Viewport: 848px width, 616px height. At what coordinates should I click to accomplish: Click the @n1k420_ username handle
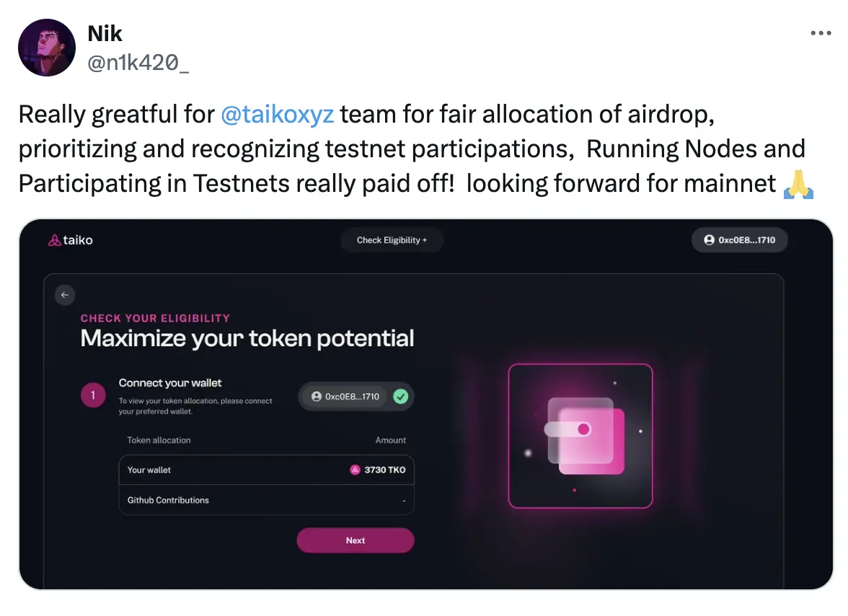(x=138, y=63)
